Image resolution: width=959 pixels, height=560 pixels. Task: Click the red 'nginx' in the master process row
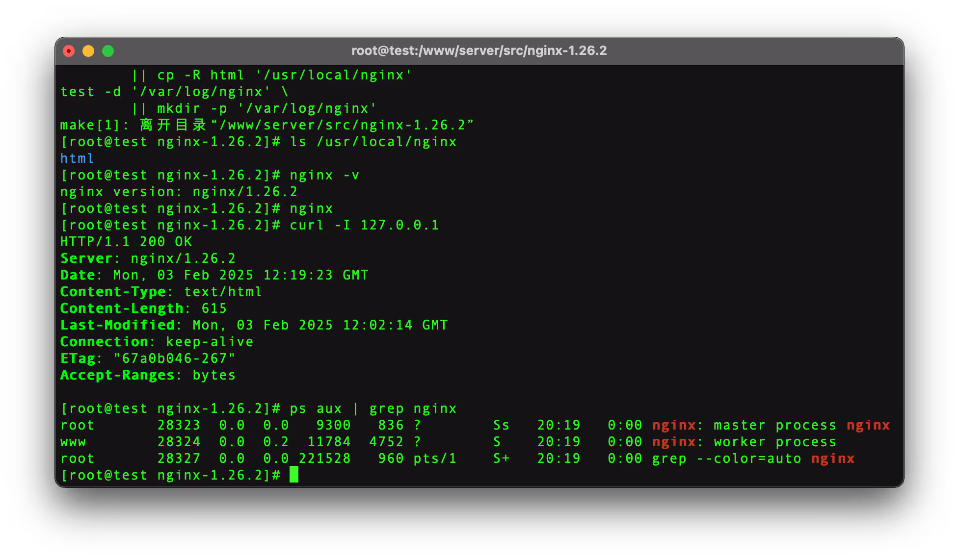pyautogui.click(x=673, y=425)
